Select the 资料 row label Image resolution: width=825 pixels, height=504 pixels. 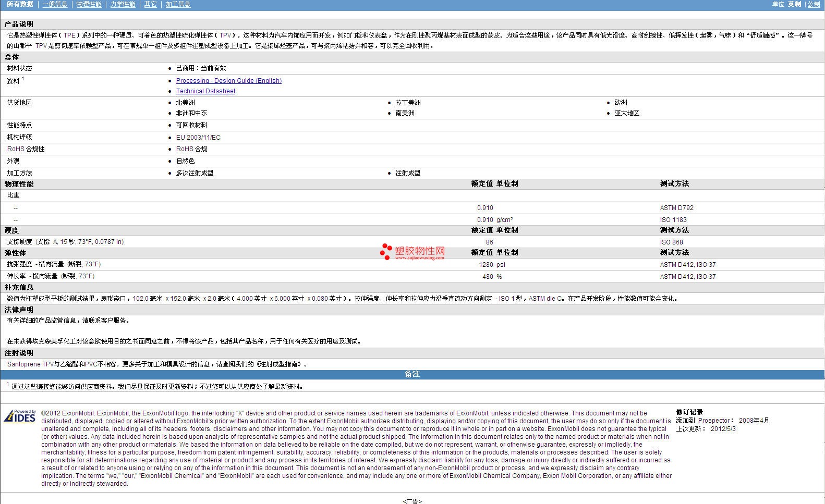[x=13, y=81]
